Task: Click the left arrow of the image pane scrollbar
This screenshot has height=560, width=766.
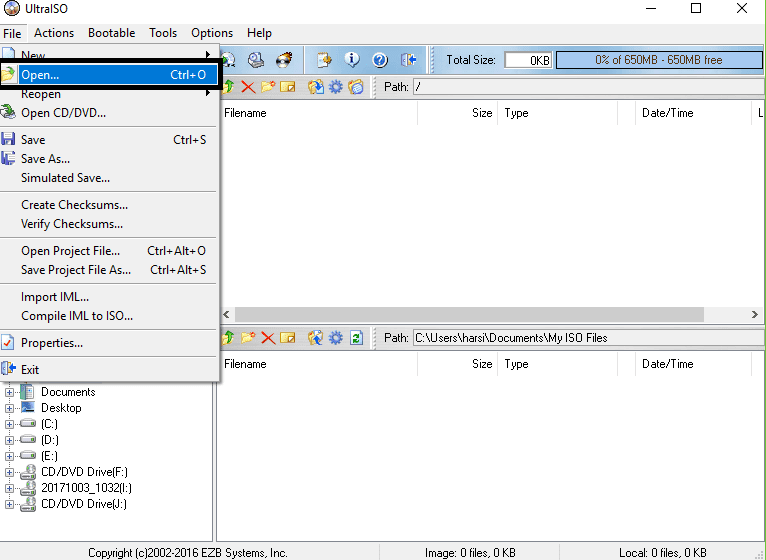Action: click(x=226, y=314)
